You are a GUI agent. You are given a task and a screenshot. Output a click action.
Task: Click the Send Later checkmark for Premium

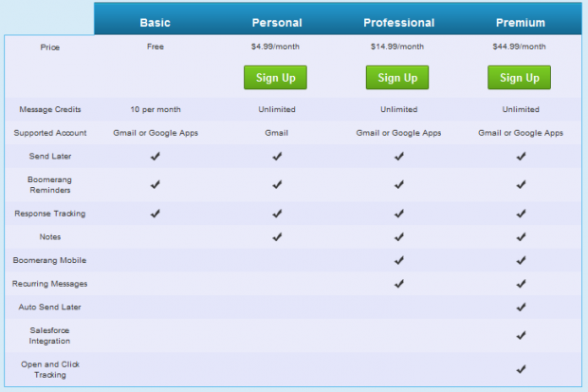[x=521, y=157]
